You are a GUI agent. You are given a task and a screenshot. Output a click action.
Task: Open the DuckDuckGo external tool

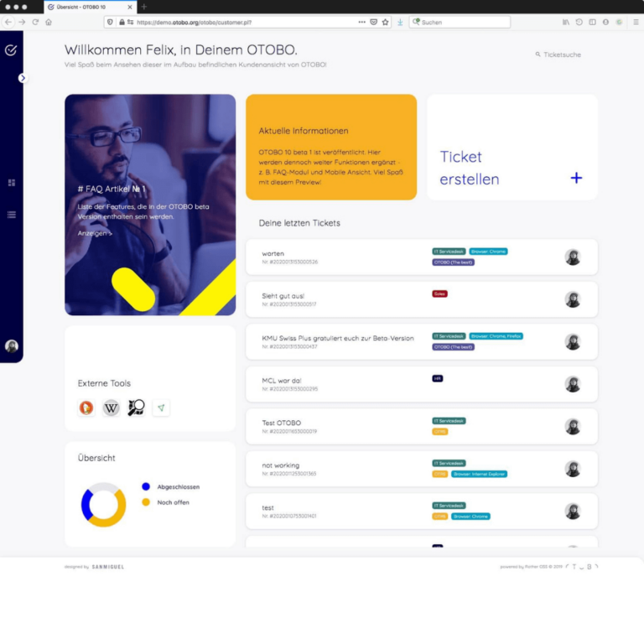86,408
